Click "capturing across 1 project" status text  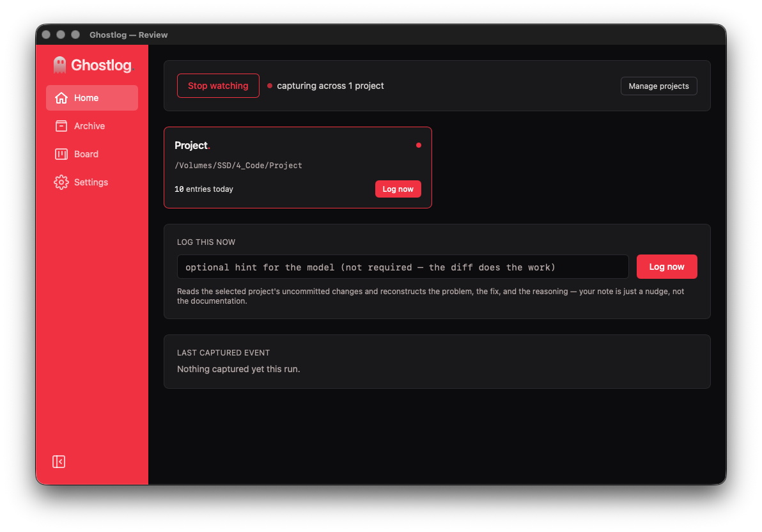tap(330, 86)
